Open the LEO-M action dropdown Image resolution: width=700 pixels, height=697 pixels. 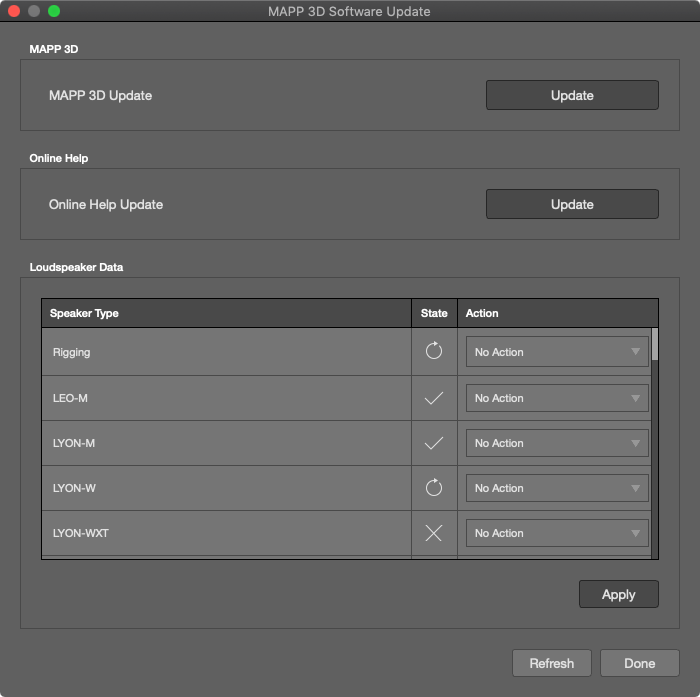coord(557,398)
